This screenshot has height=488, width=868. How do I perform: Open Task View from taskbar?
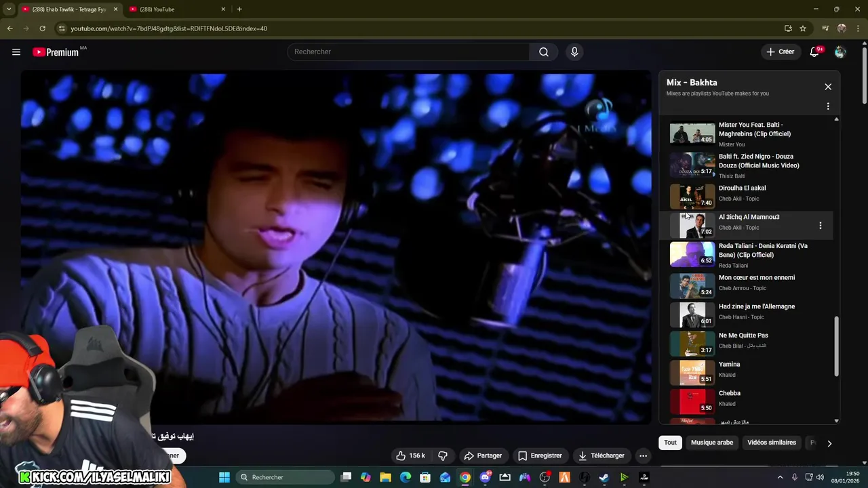point(346,477)
